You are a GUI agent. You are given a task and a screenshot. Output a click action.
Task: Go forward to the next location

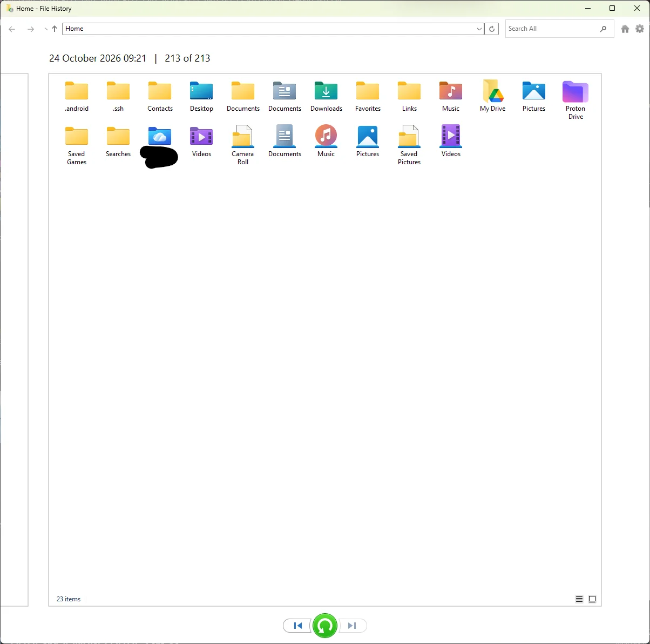point(31,29)
